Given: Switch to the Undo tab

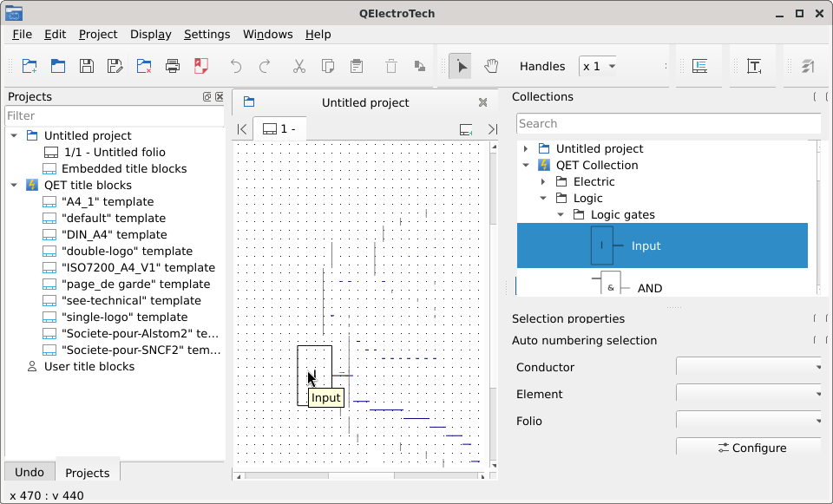Looking at the screenshot, I should coord(30,472).
